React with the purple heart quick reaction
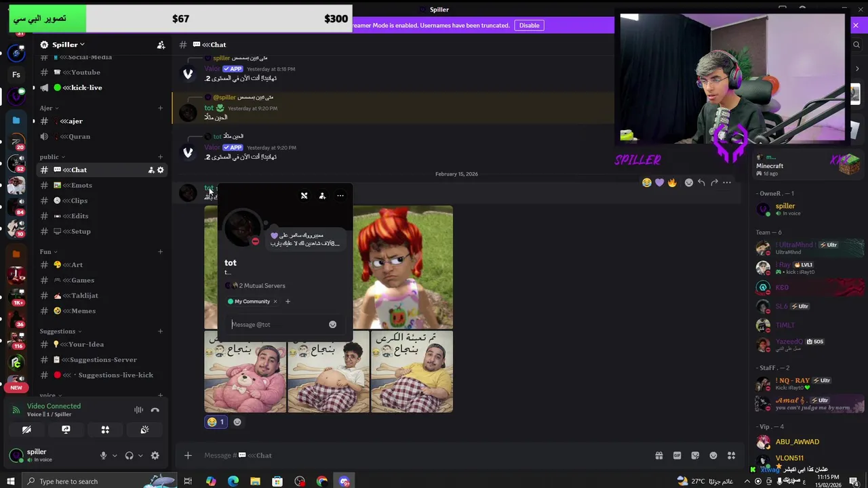Image resolution: width=868 pixels, height=488 pixels. click(659, 182)
